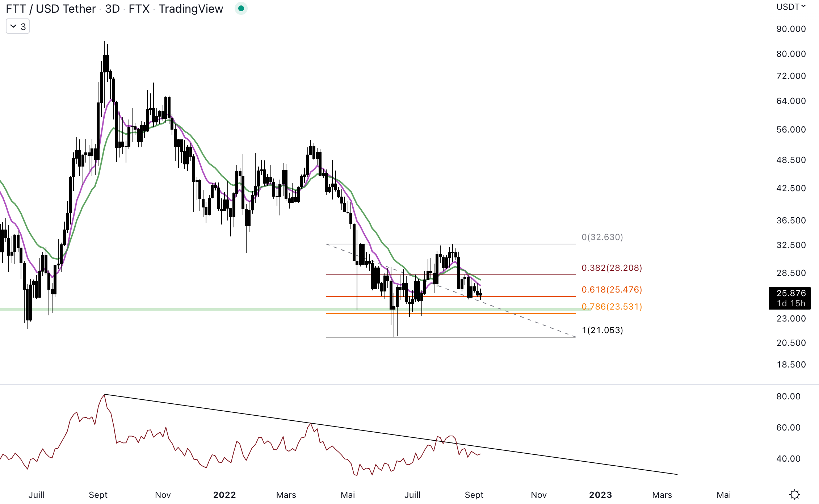Click the current price label 25.876
The image size is (819, 504).
pyautogui.click(x=790, y=293)
